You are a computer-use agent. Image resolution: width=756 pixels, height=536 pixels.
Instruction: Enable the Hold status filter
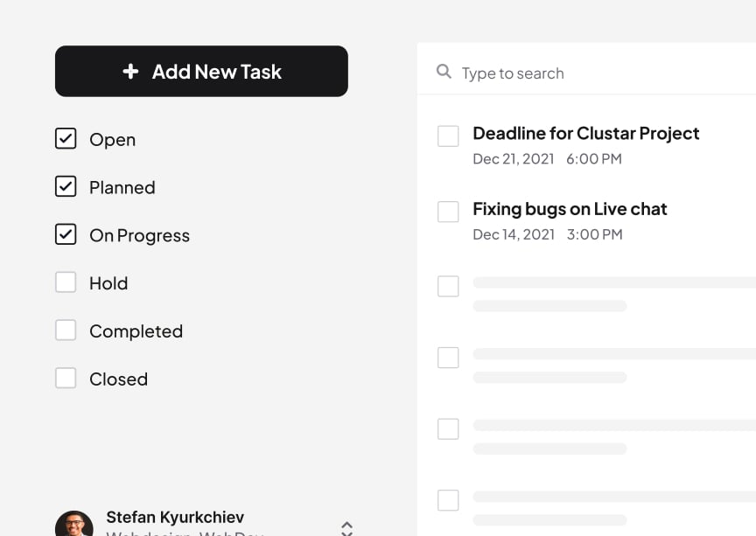pyautogui.click(x=66, y=282)
